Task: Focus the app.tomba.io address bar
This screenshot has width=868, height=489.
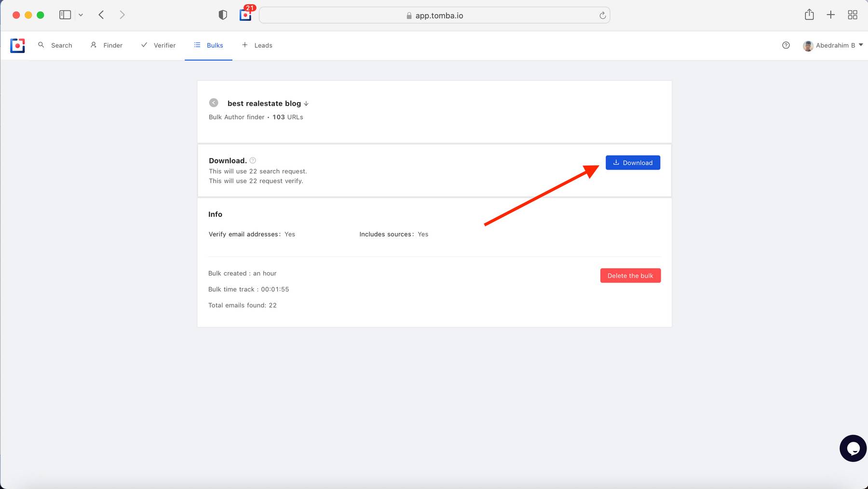Action: pos(434,15)
